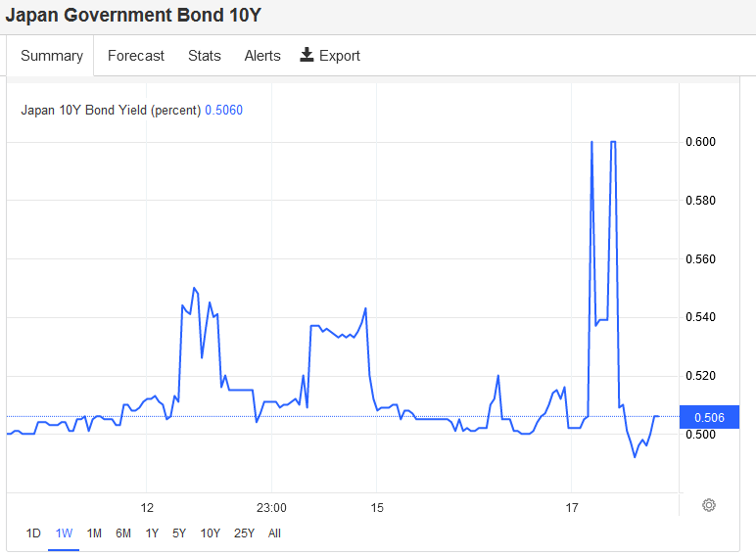This screenshot has width=756, height=556.
Task: Switch to the Summary tab
Action: click(x=52, y=56)
